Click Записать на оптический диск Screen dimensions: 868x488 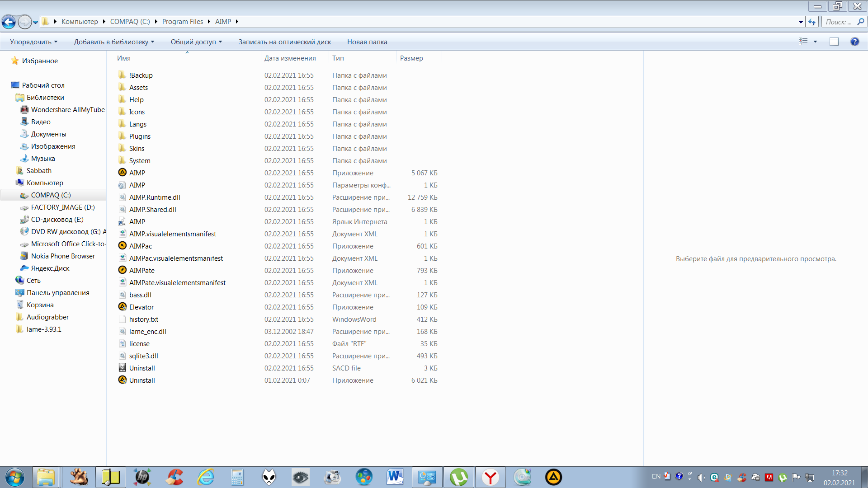click(x=285, y=42)
